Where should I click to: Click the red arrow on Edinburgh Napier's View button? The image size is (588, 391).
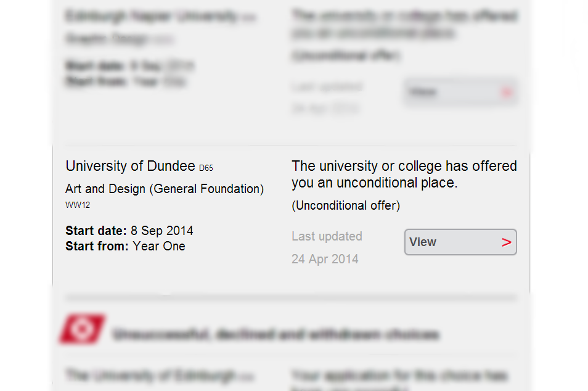point(507,93)
